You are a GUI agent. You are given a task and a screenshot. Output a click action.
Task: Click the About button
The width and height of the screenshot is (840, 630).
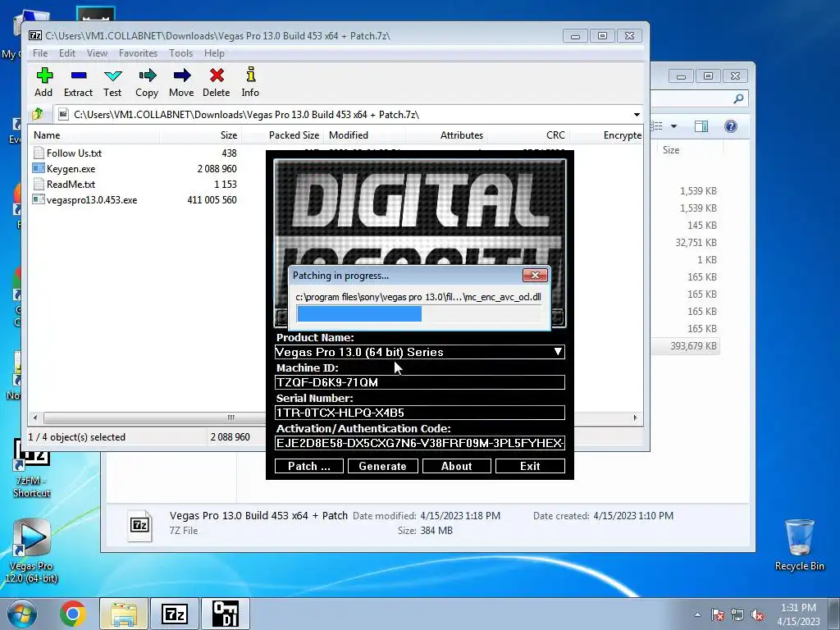click(x=456, y=466)
